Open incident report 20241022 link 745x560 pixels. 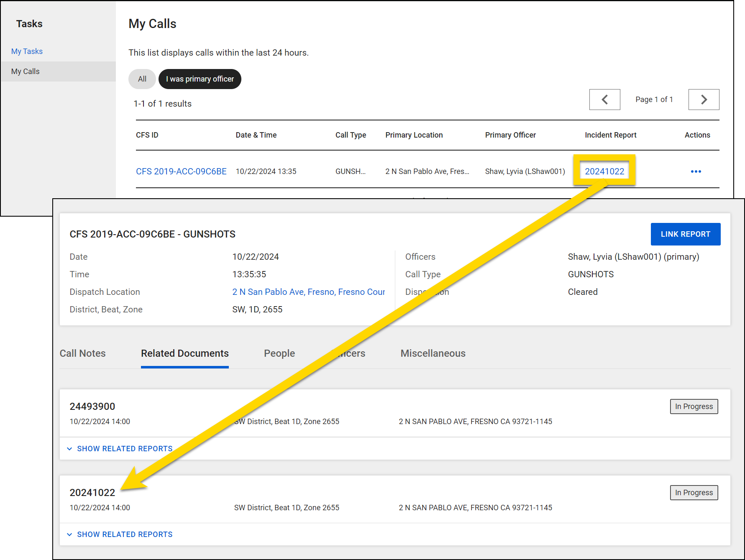pyautogui.click(x=604, y=171)
